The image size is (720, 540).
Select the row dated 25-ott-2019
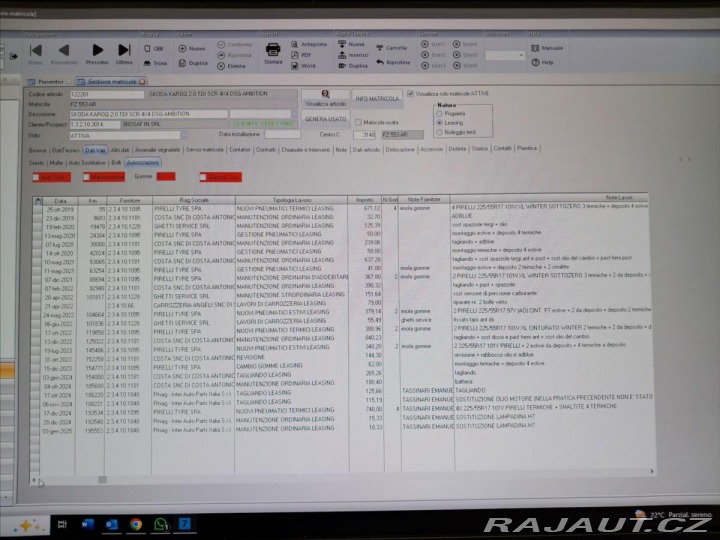pos(342,208)
